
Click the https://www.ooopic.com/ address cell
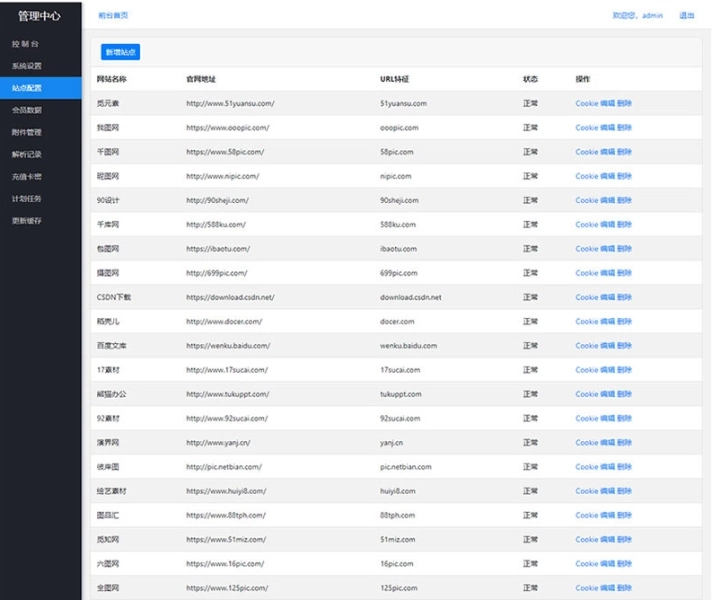(227, 128)
